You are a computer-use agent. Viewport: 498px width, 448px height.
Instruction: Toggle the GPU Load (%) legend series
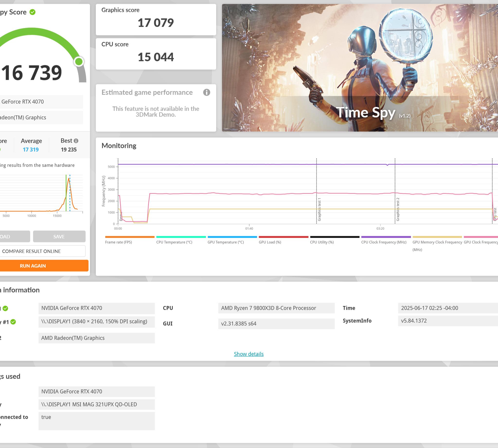(x=283, y=240)
